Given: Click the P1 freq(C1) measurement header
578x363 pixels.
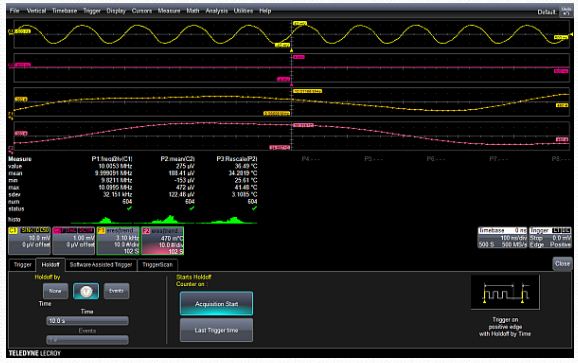Looking at the screenshot, I should pyautogui.click(x=112, y=159).
